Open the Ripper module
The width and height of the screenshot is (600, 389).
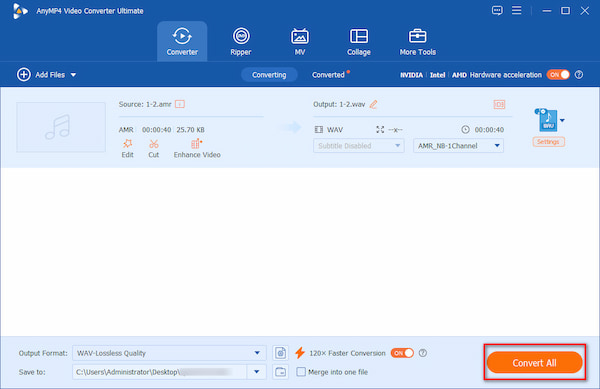point(241,41)
